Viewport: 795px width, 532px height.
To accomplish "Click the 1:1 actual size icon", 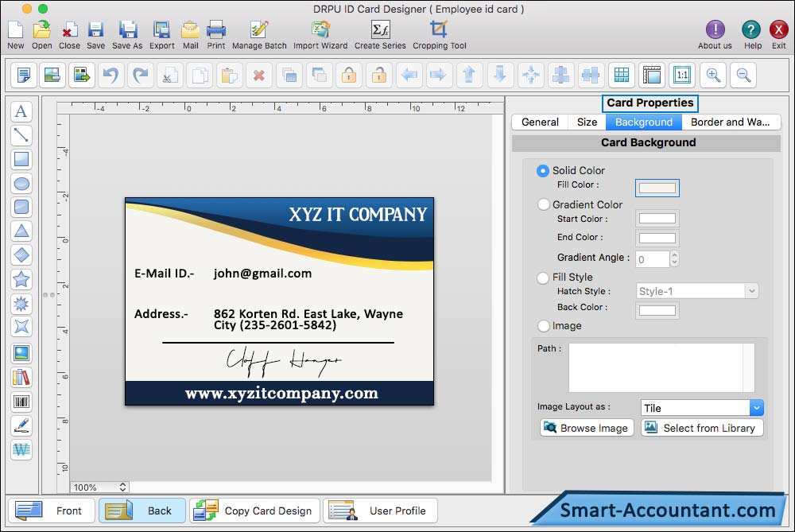I will [x=682, y=75].
